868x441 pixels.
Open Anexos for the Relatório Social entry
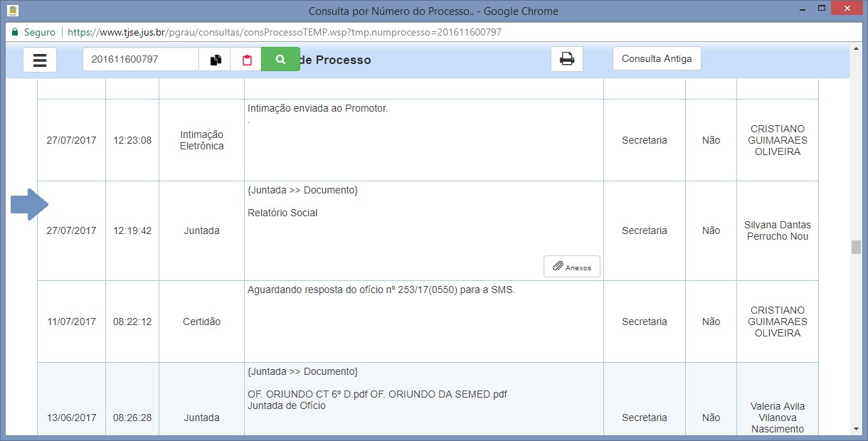(x=572, y=267)
